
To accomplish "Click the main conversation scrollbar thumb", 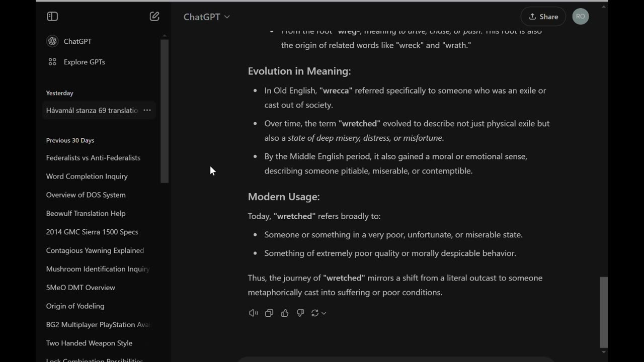I will [604, 312].
